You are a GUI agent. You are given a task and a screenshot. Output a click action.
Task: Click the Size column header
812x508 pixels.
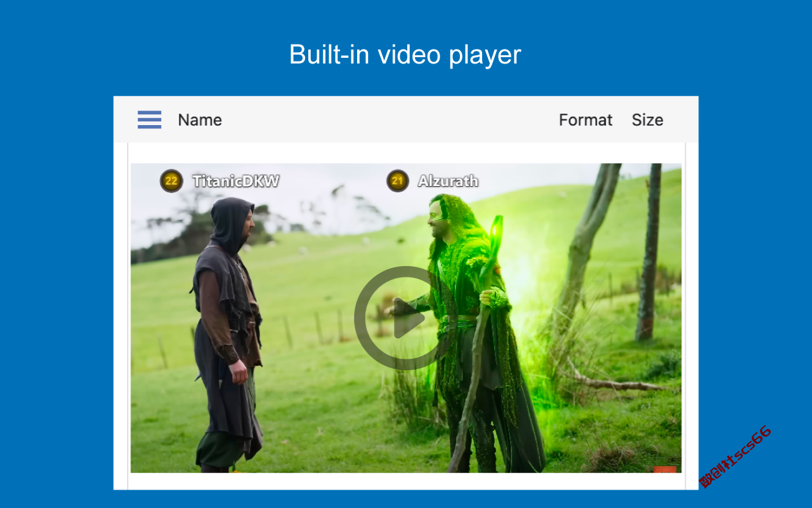coord(648,120)
